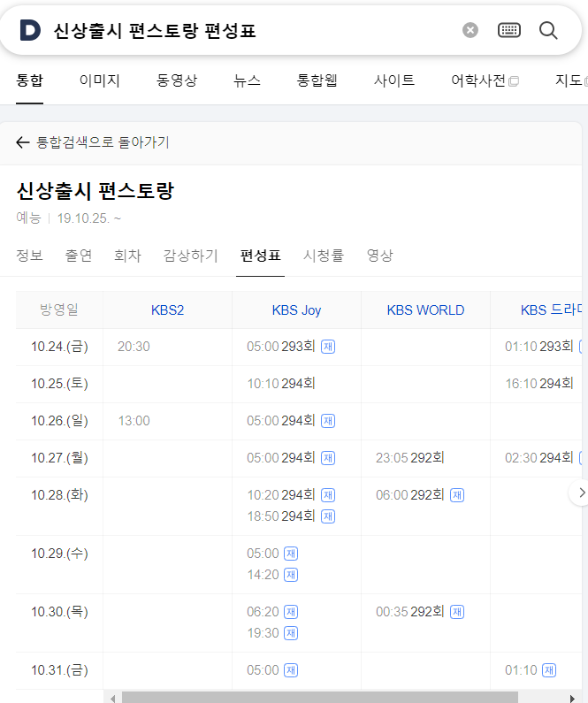Click the magnifier search icon

[x=548, y=30]
